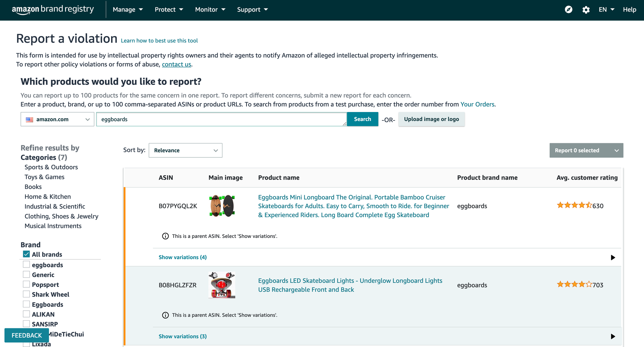Click info icon under B07PYGQL2K row

tap(165, 236)
